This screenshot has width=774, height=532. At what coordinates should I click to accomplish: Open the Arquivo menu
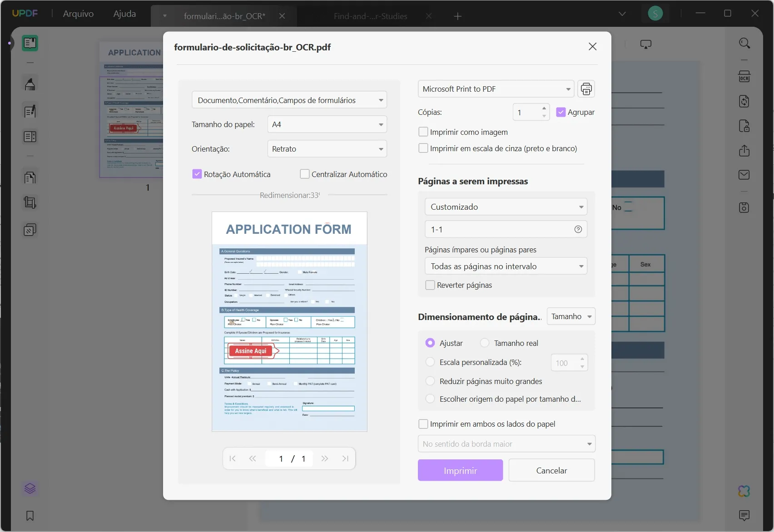[78, 14]
